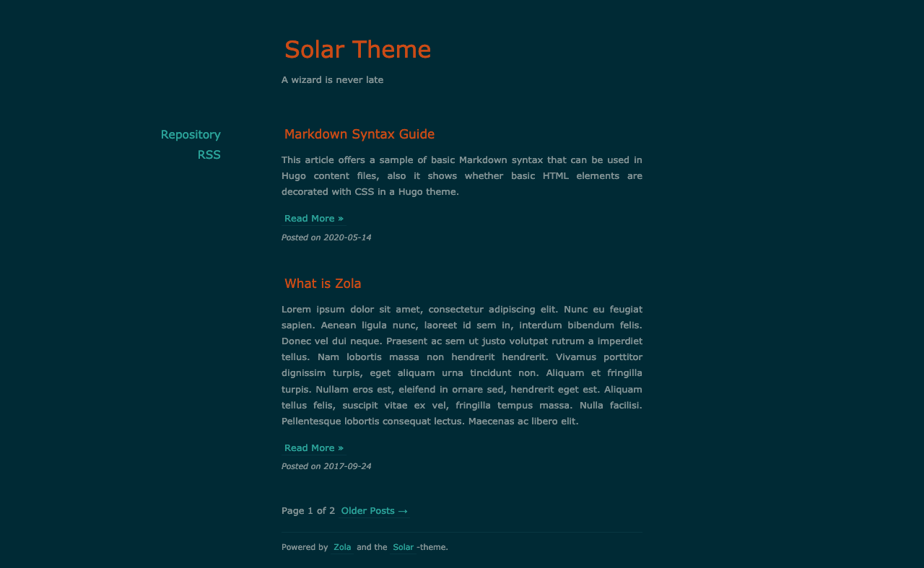Image resolution: width=924 pixels, height=568 pixels.
Task: Click the Older Posts arrow
Action: tap(404, 510)
